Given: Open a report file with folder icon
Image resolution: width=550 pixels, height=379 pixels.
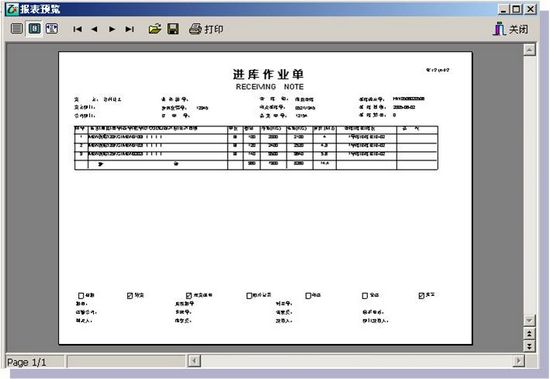Looking at the screenshot, I should (x=155, y=29).
